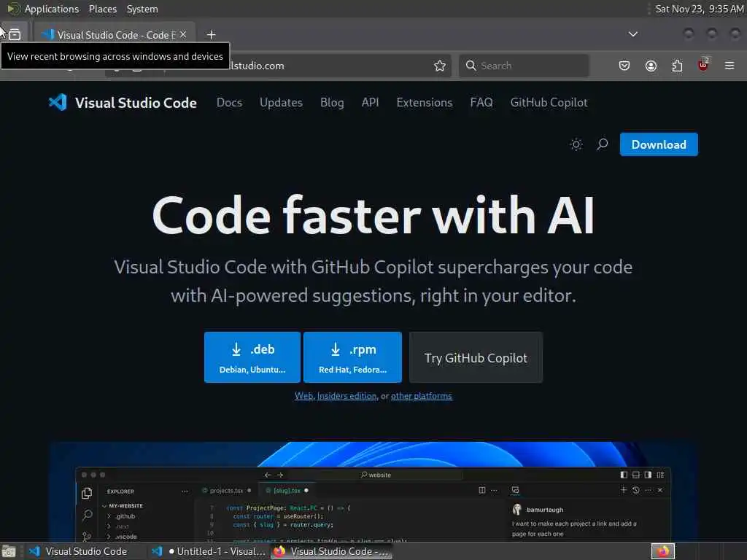Download the .deb package for Debian, Ubuntu
The image size is (747, 560).
point(252,357)
